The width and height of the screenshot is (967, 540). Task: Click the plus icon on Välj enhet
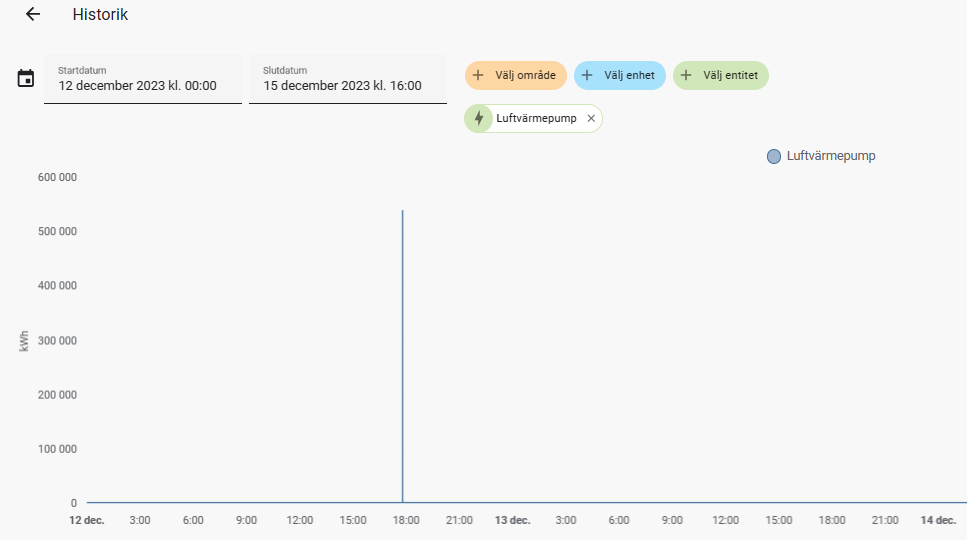pyautogui.click(x=587, y=75)
